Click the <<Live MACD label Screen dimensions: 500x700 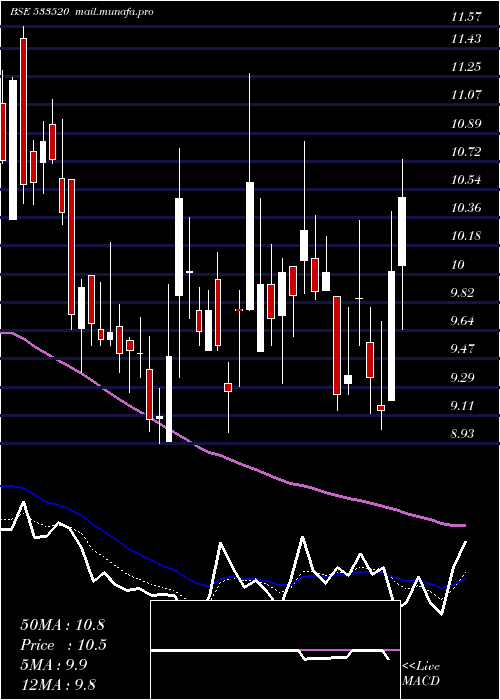point(421,674)
